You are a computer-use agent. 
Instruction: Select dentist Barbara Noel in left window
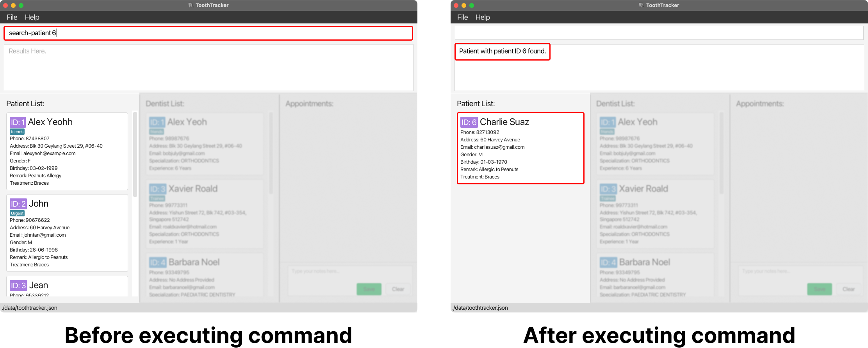point(194,262)
